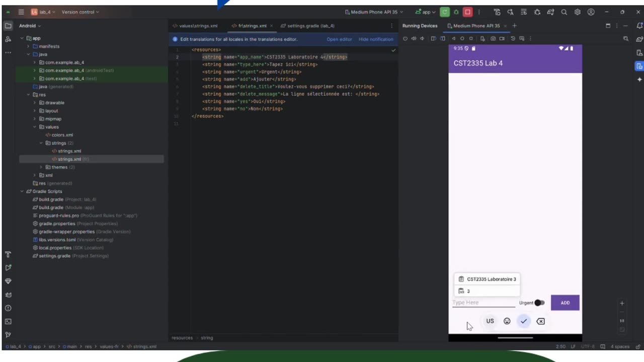Open Resource Manager in left sidebar
644x362 pixels.
[x=8, y=39]
